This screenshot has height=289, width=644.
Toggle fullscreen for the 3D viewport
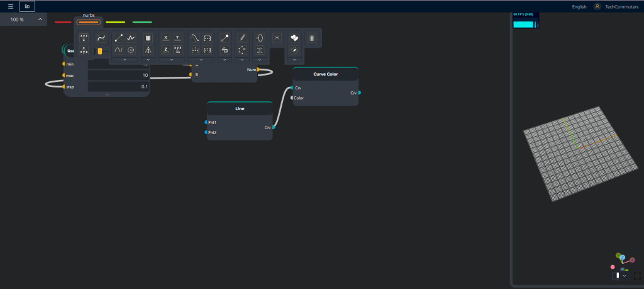click(637, 276)
